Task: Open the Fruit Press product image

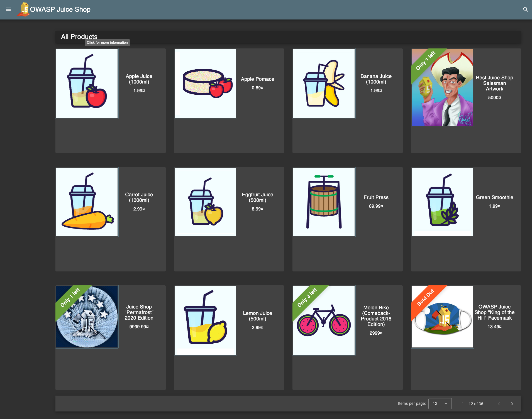Action: [324, 202]
